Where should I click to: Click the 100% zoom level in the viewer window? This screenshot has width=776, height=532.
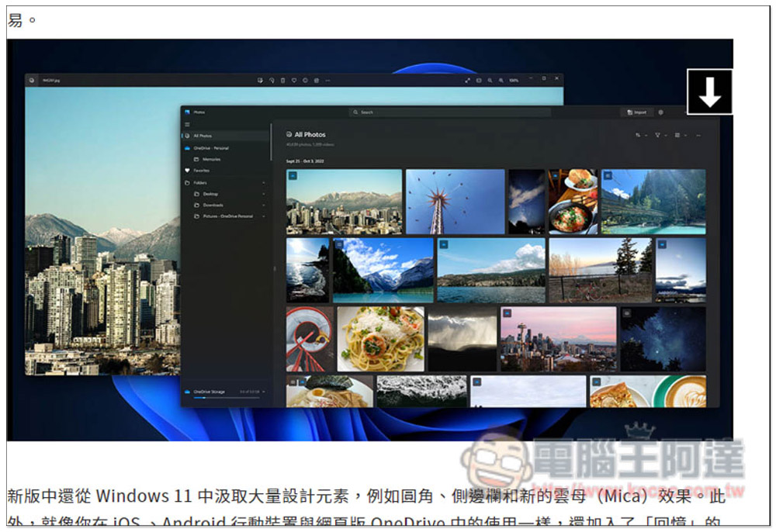point(514,80)
